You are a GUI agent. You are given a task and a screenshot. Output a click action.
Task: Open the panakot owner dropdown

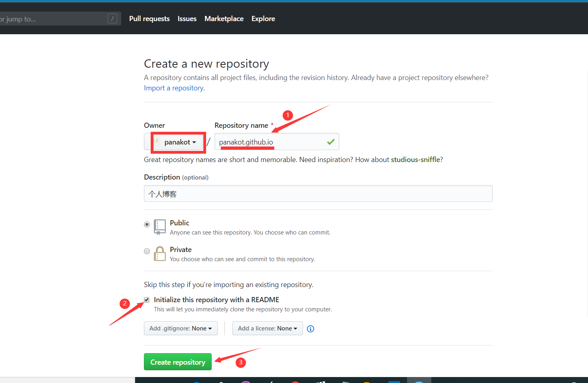point(174,142)
